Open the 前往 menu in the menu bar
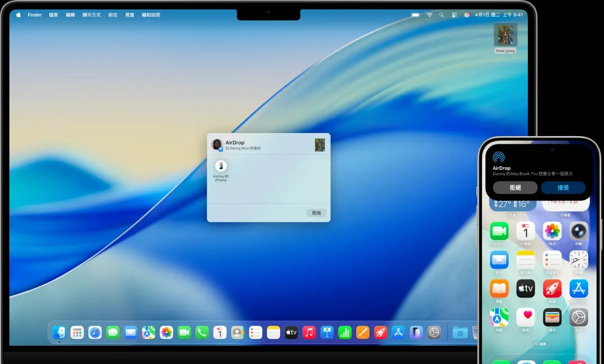The height and width of the screenshot is (364, 604). tap(112, 15)
